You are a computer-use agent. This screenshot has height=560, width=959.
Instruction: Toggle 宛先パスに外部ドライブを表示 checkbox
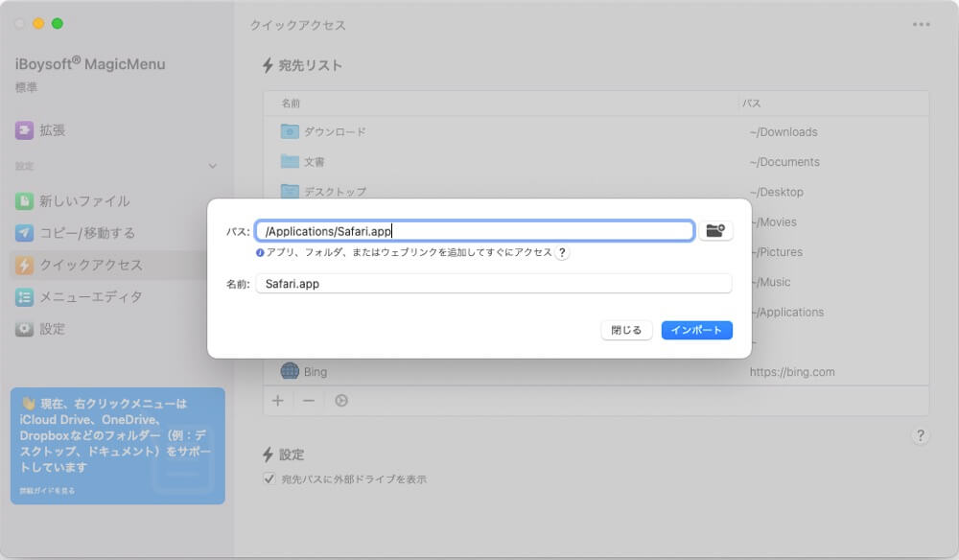click(x=269, y=478)
